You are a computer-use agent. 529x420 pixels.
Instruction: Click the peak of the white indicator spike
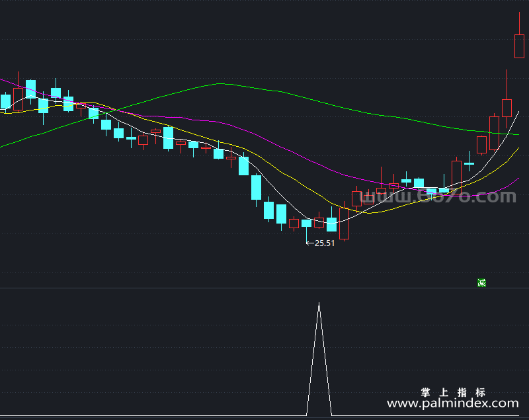(319, 304)
